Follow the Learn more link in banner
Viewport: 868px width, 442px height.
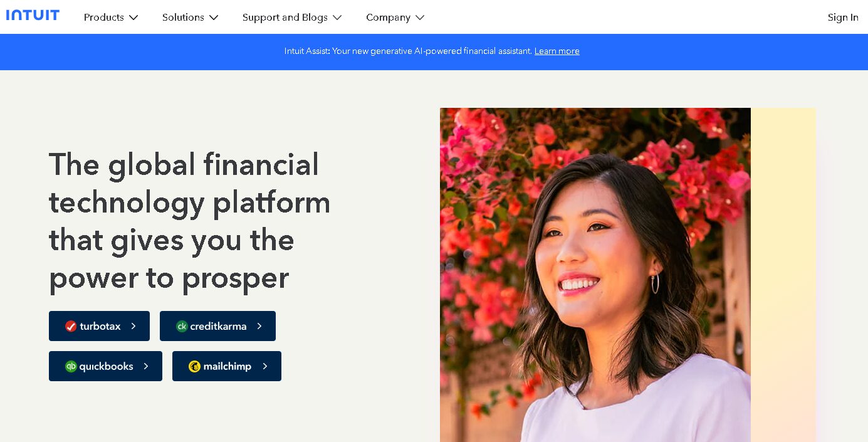pyautogui.click(x=557, y=51)
